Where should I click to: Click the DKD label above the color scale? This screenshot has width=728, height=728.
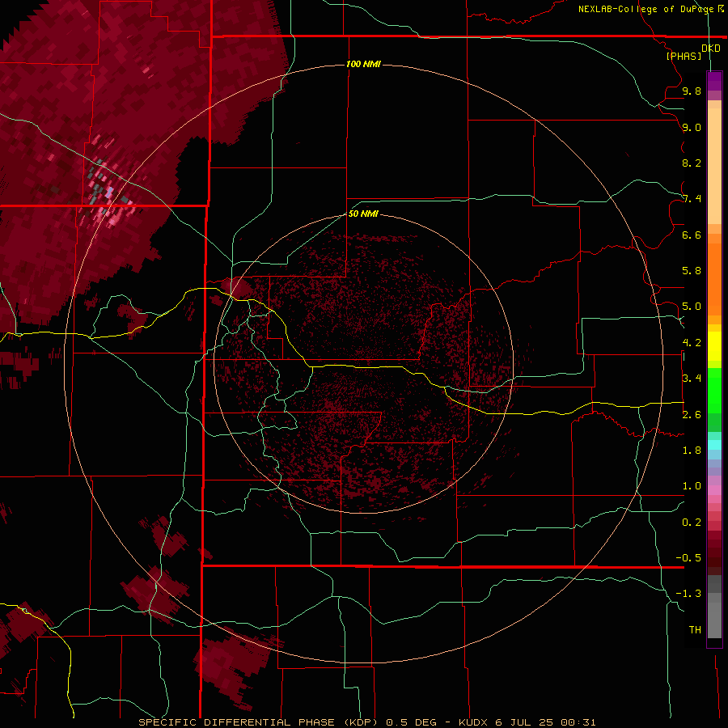tap(711, 49)
